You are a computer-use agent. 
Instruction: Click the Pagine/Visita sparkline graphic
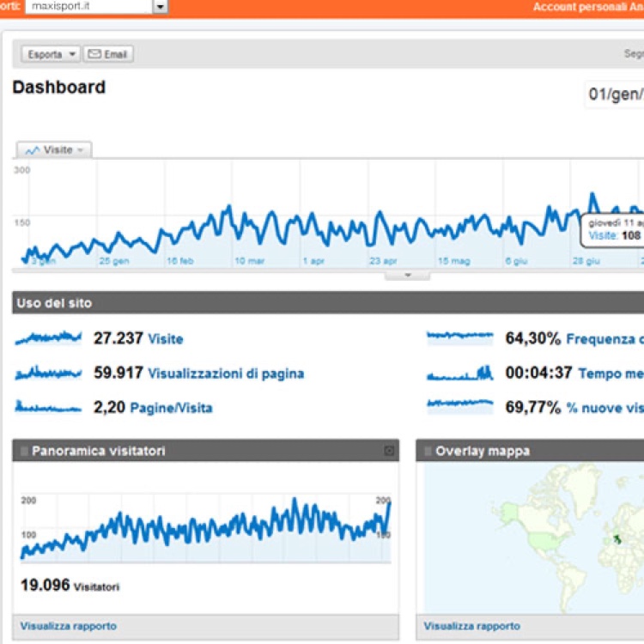48,407
